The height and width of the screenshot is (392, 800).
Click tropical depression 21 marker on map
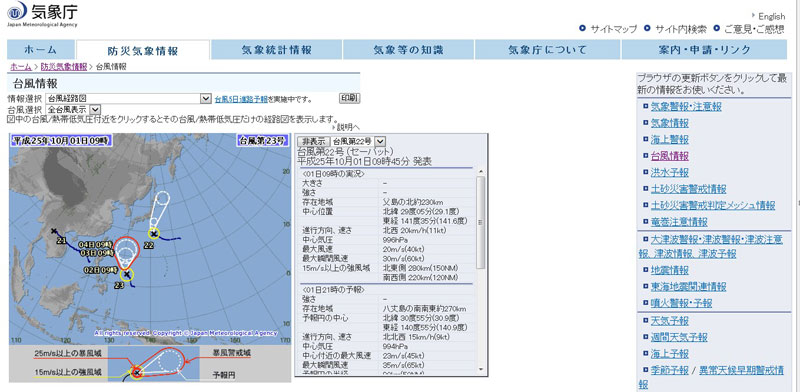54,231
